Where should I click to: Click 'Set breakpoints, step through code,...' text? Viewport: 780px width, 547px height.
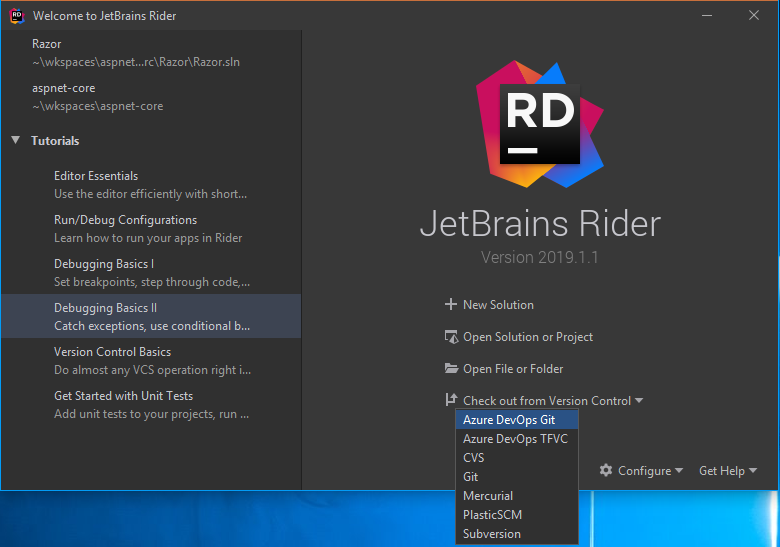152,282
